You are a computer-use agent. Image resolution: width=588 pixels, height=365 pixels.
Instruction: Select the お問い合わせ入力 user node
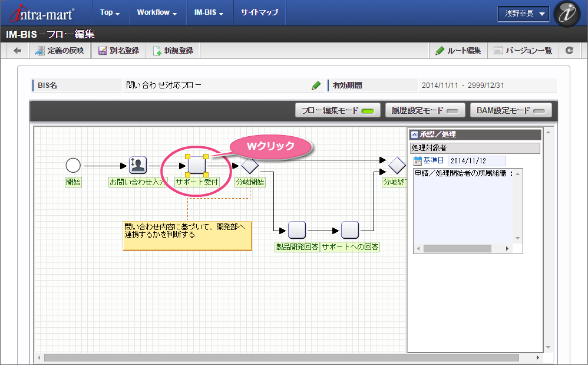[138, 165]
